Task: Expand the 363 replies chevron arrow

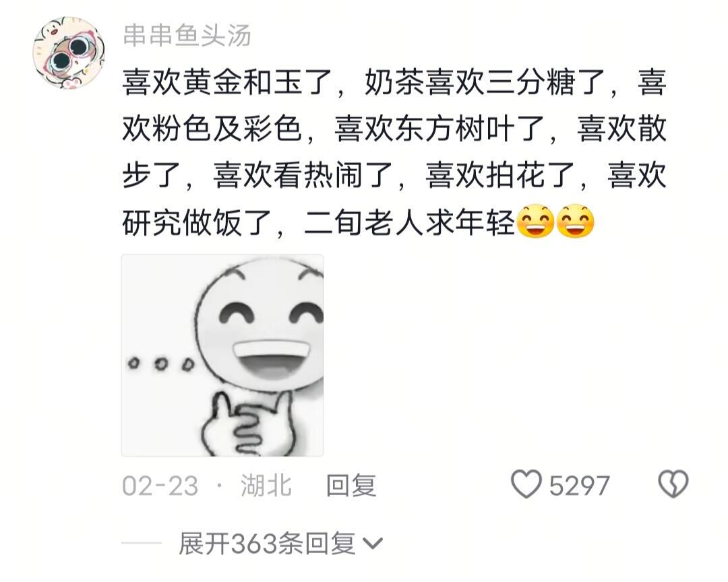Action: 372,544
